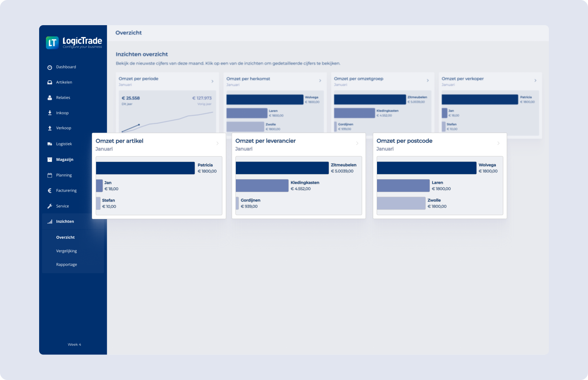Click the Artikelen inbox tray icon
Screen dimensions: 588x380
click(50, 82)
